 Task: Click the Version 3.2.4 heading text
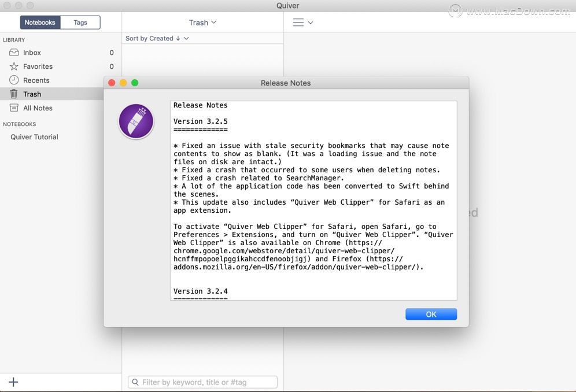(201, 291)
